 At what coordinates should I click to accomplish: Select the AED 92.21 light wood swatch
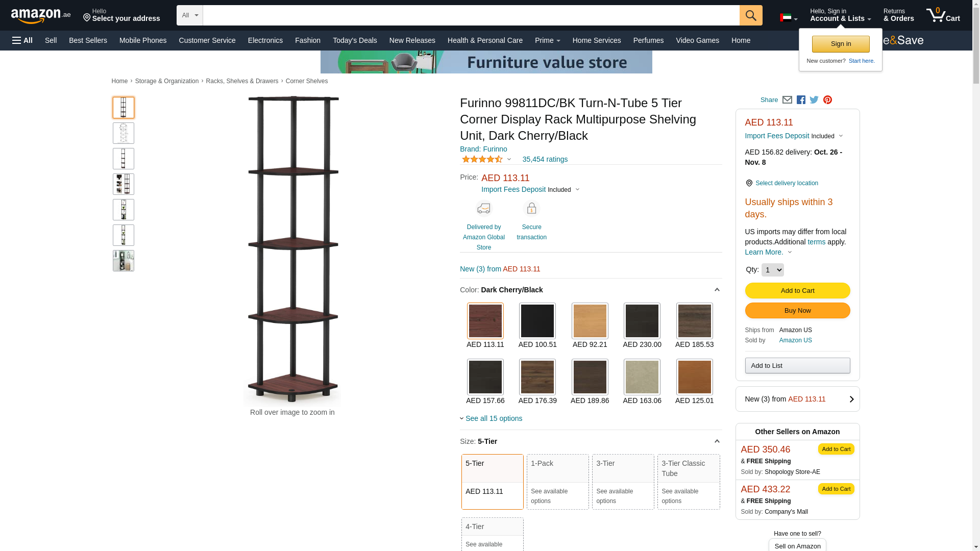pos(590,321)
